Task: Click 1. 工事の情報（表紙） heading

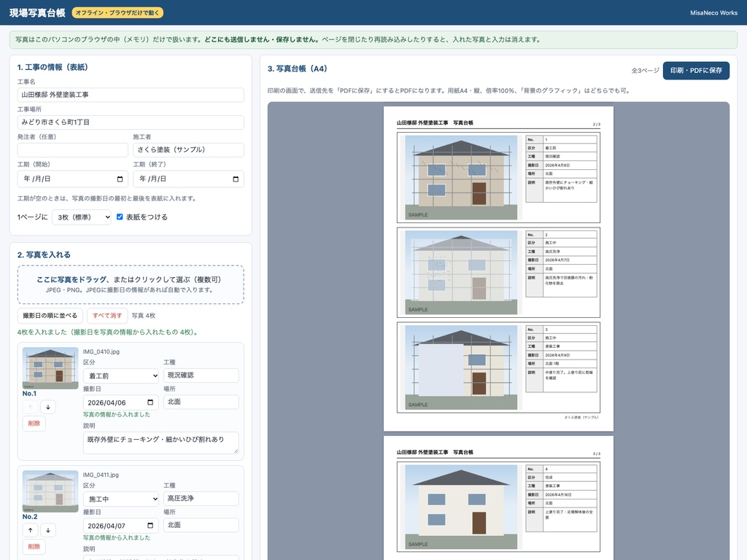Action: pyautogui.click(x=53, y=67)
